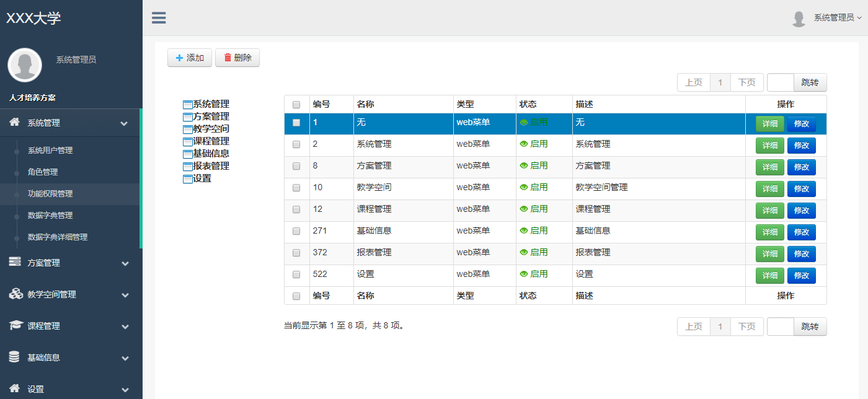Click 修改 button for 基础信息 row
The width and height of the screenshot is (868, 399).
pos(802,232)
